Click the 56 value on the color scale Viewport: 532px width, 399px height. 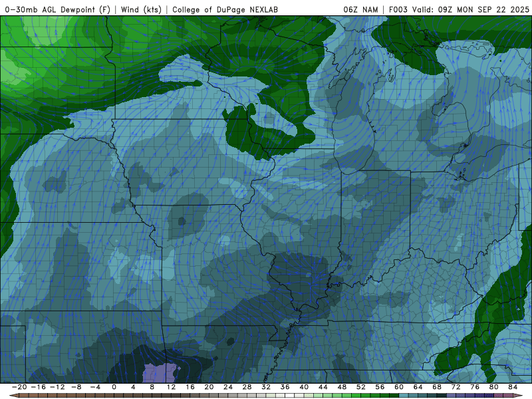(380, 387)
